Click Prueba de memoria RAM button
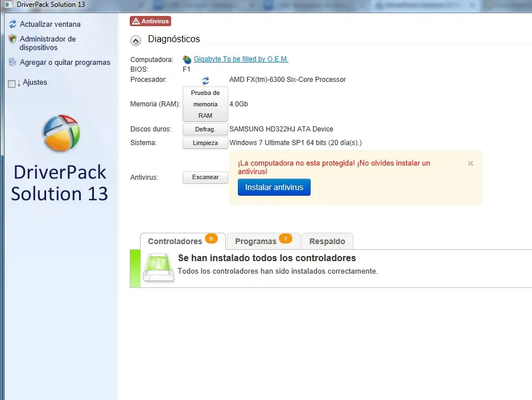 tap(205, 104)
